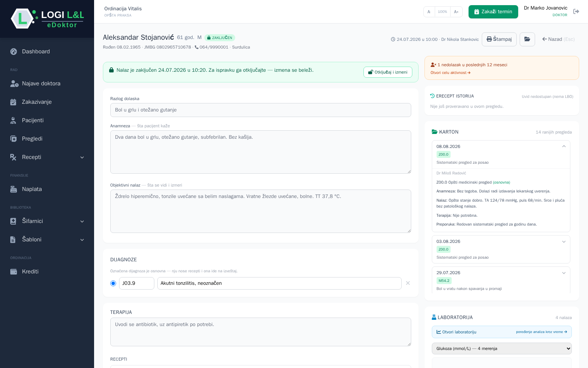
Task: Click the Šabloni document icon
Action: [x=13, y=240]
